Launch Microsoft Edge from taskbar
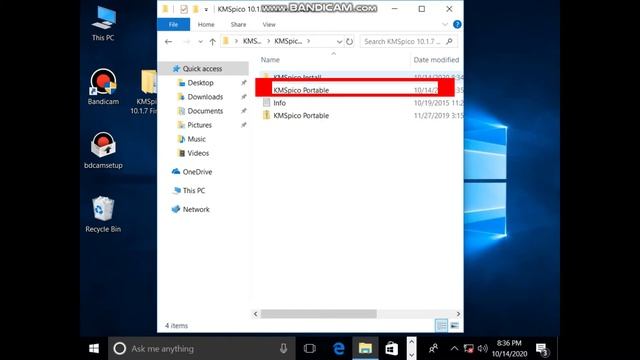This screenshot has width=640, height=360. pyautogui.click(x=338, y=349)
